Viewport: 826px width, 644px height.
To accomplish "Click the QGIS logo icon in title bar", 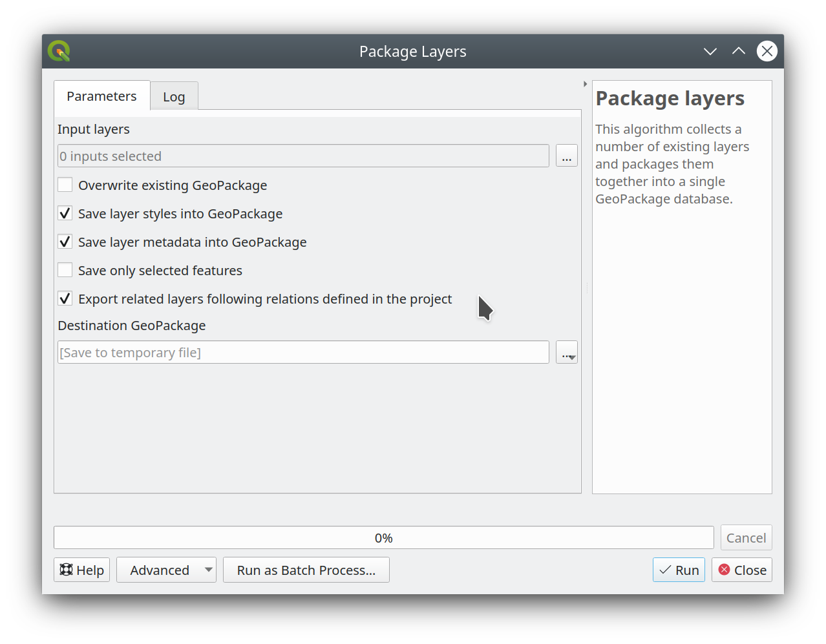I will [x=59, y=51].
